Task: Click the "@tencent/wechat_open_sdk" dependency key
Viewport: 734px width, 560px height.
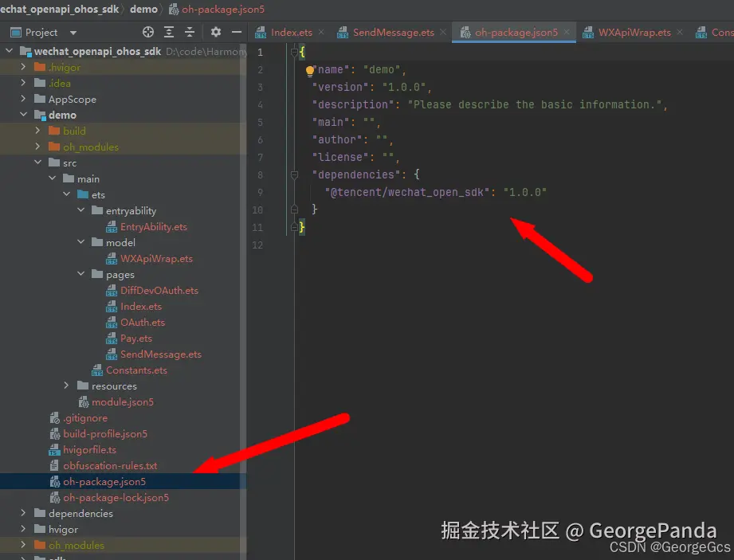Action: [406, 192]
